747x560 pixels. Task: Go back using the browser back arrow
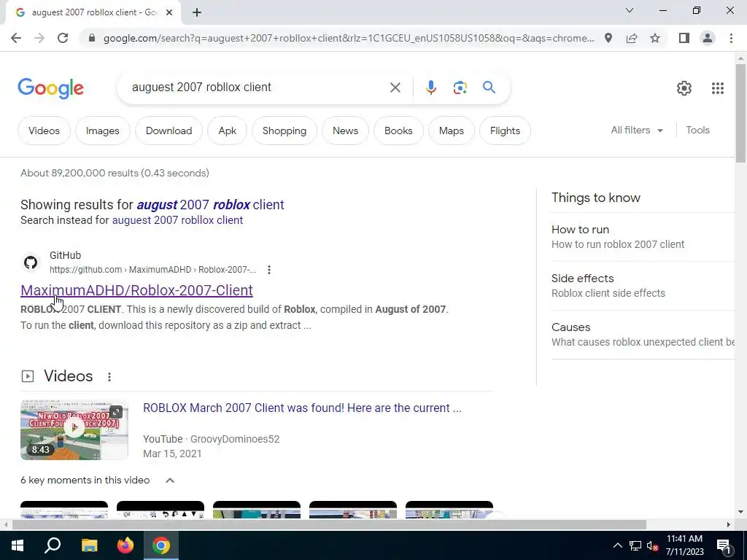click(x=16, y=38)
